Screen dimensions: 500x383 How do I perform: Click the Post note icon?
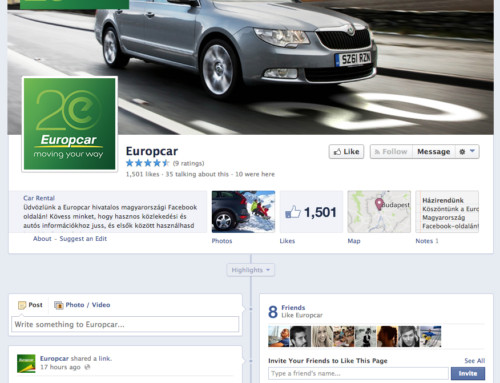tap(22, 305)
